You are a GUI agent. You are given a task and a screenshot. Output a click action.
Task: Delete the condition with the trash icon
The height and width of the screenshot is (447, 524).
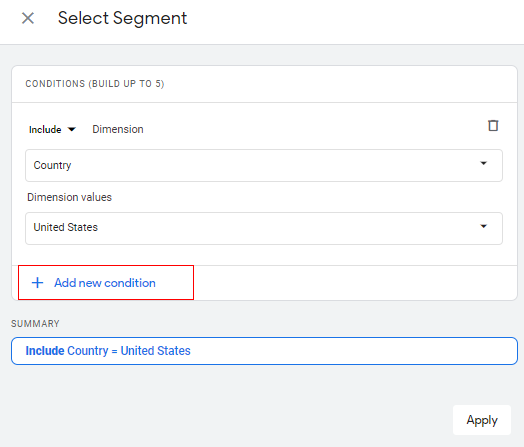(493, 126)
